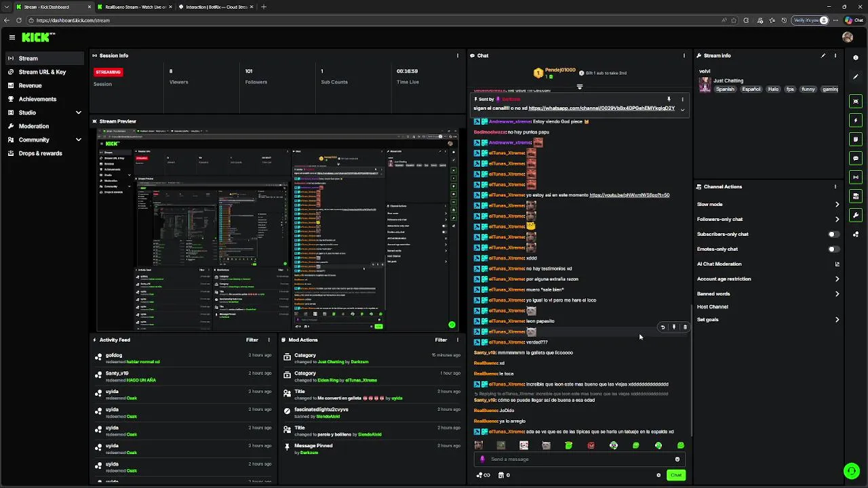The width and height of the screenshot is (868, 488).
Task: Open Activity Feed three-dot menu
Action: pyautogui.click(x=269, y=340)
